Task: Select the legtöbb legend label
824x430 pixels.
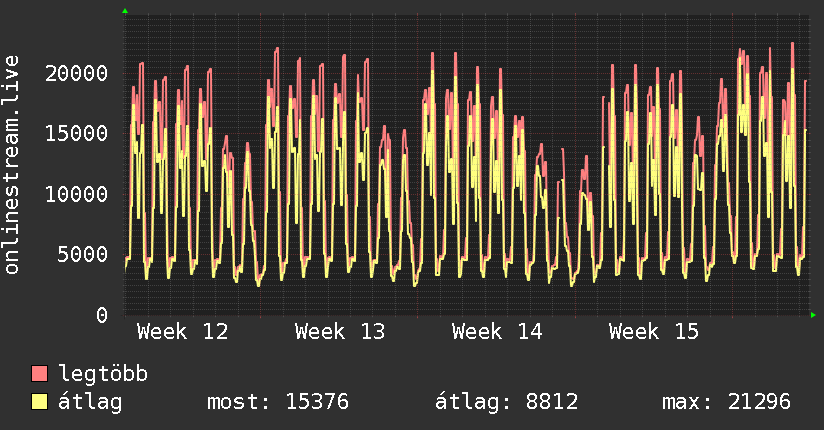Action: pos(103,374)
